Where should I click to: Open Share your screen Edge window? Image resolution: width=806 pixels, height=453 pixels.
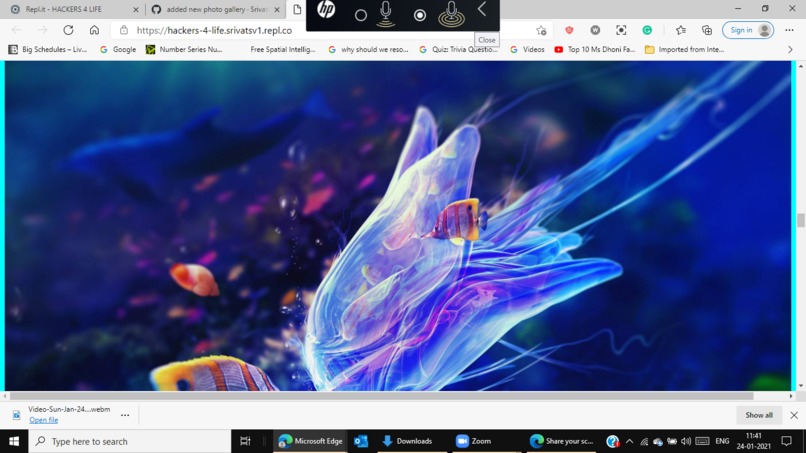(561, 441)
